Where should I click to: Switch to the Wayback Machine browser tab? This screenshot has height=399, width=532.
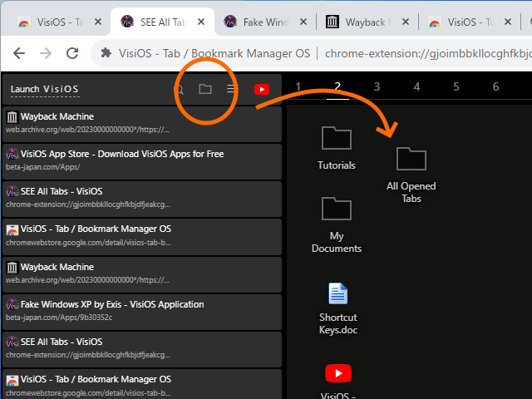pyautogui.click(x=368, y=22)
